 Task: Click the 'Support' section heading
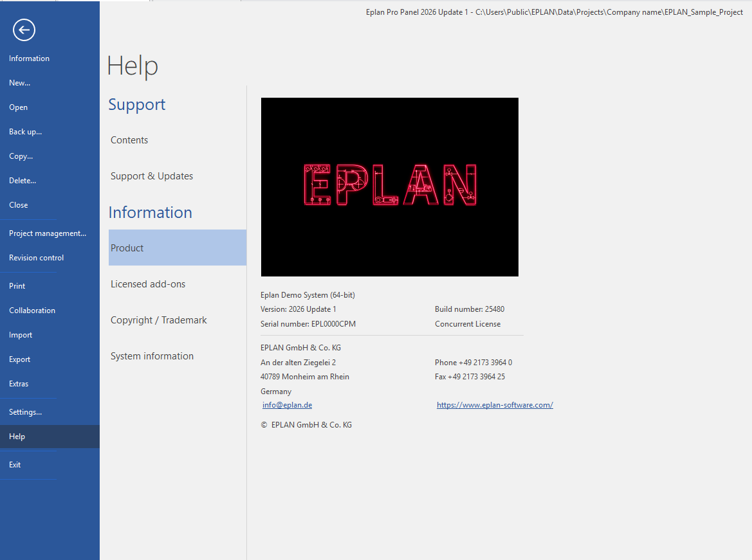pyautogui.click(x=136, y=105)
